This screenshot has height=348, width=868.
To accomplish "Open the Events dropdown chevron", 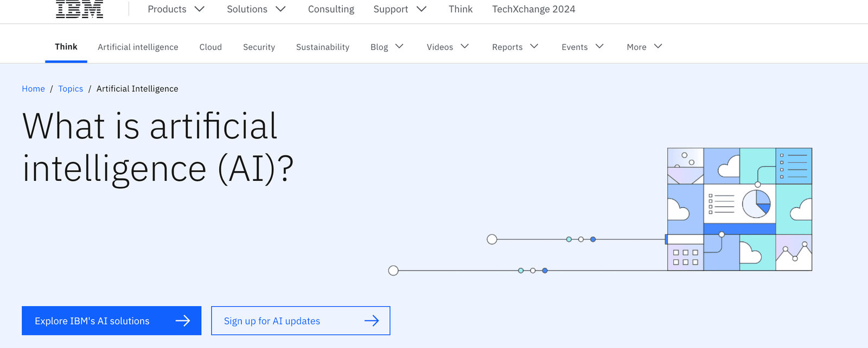I will (599, 47).
